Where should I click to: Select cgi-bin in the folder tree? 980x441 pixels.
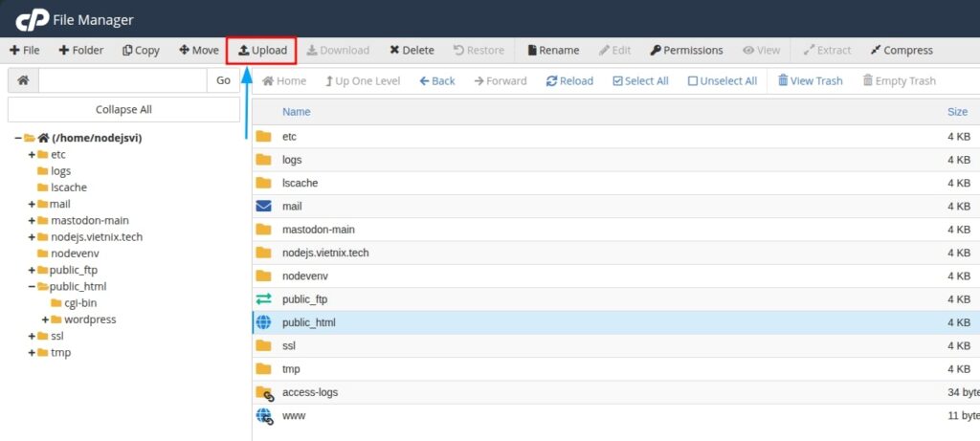pyautogui.click(x=82, y=303)
